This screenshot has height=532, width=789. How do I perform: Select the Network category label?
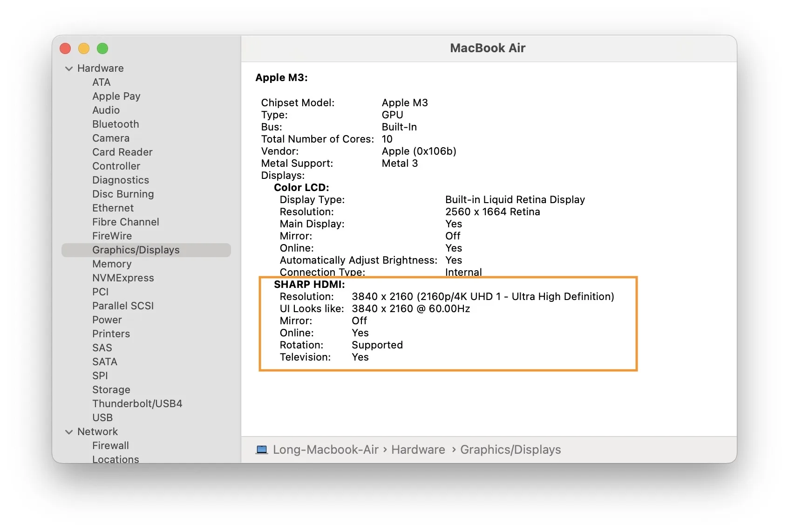coord(97,432)
